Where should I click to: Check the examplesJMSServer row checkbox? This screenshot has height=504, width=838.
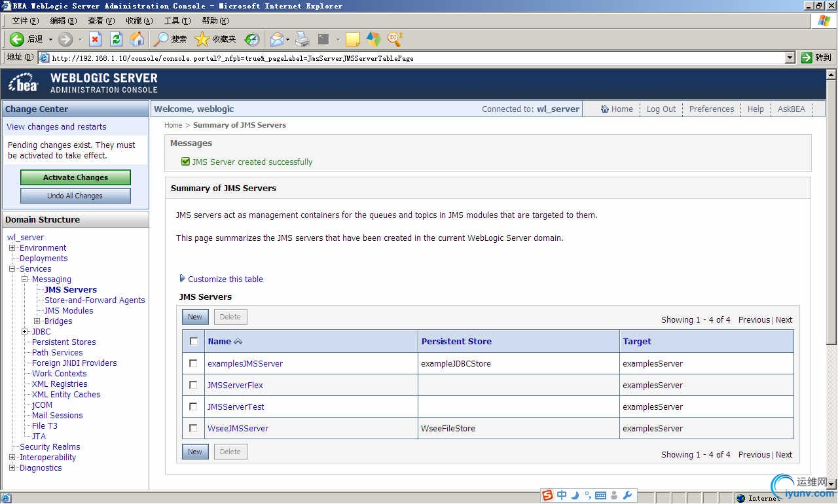(x=193, y=363)
